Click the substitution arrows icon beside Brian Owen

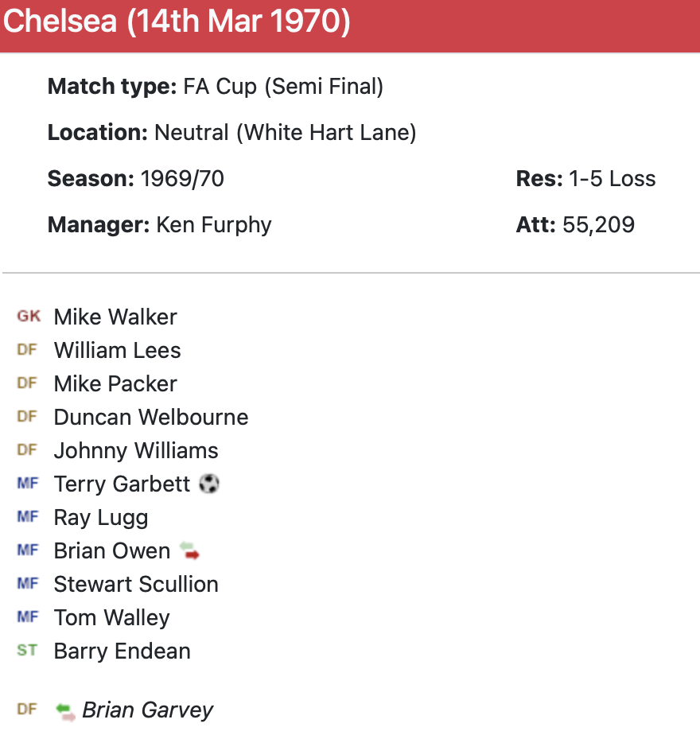[189, 550]
